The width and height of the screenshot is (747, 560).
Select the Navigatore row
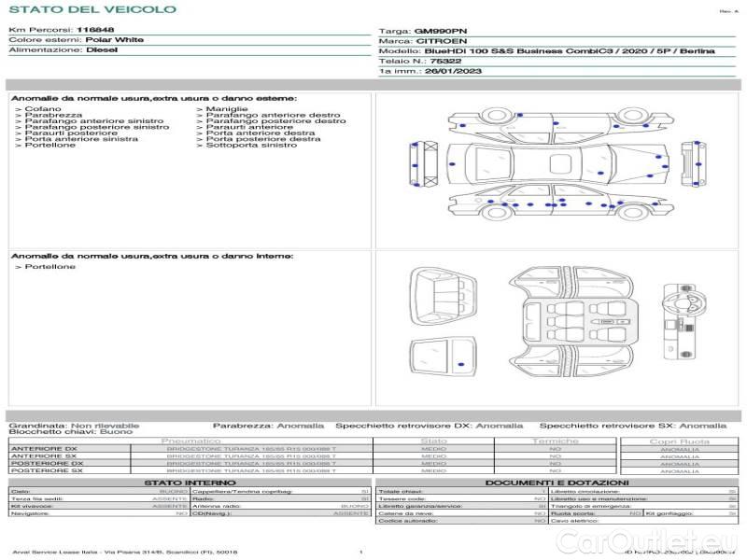pyautogui.click(x=99, y=513)
